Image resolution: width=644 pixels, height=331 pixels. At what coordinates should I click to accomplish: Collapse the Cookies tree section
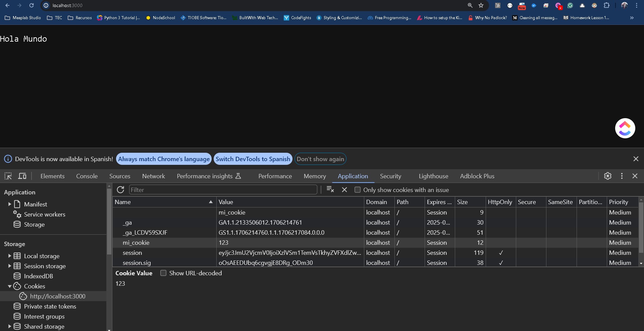tap(10, 286)
